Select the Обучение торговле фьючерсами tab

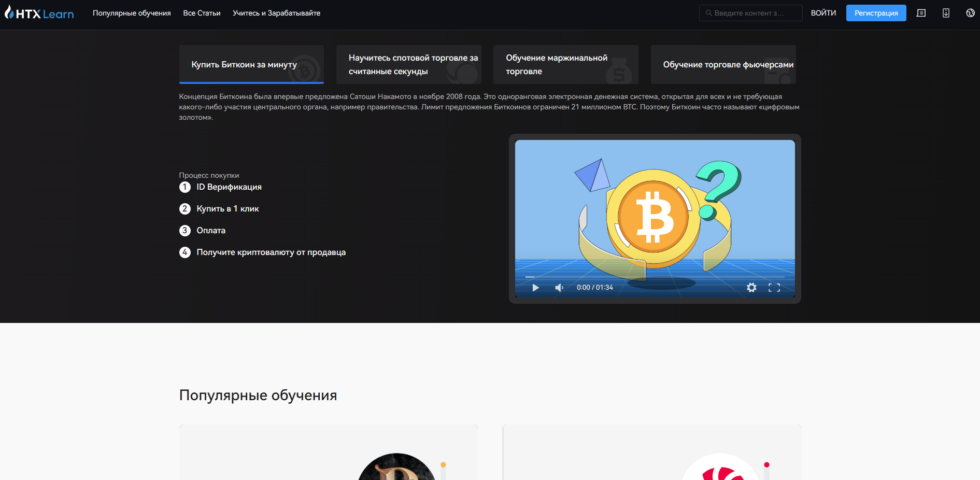pos(723,64)
